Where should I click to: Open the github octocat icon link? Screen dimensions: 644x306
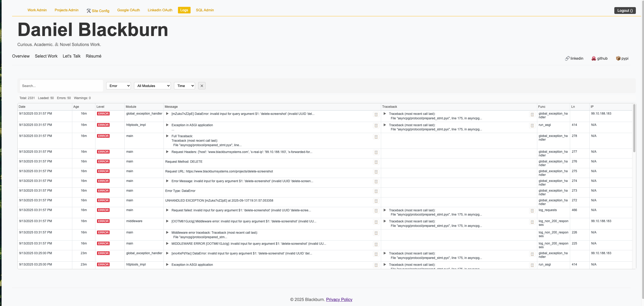(594, 58)
